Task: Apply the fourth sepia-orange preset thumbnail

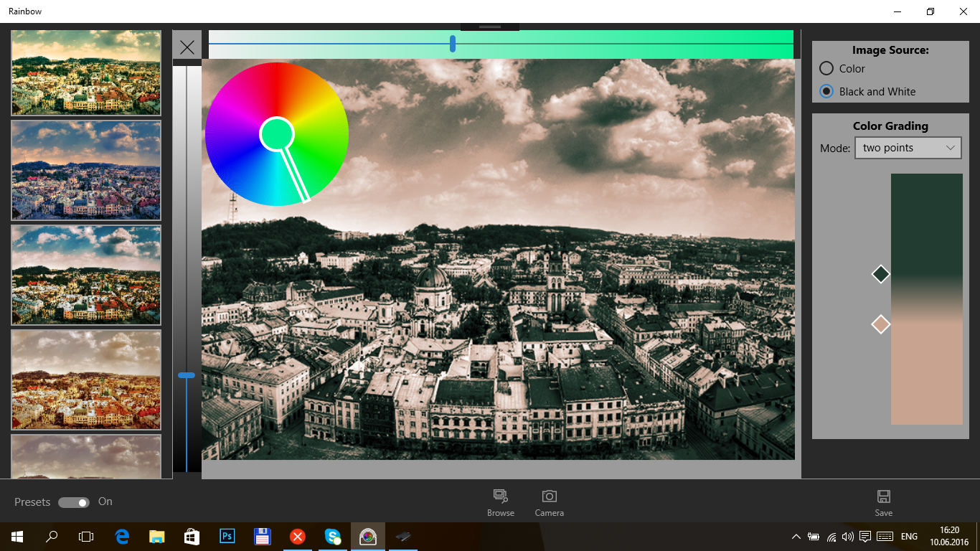Action: point(86,380)
